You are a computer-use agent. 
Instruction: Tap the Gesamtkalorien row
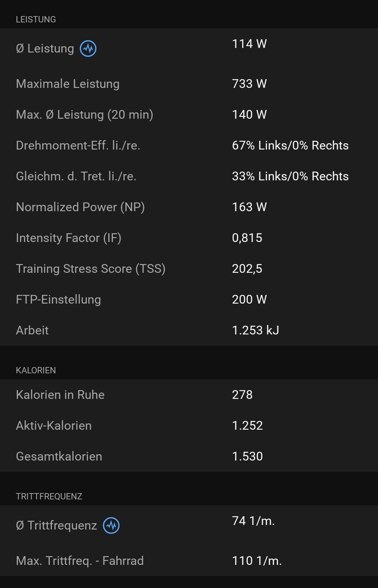pos(189,456)
